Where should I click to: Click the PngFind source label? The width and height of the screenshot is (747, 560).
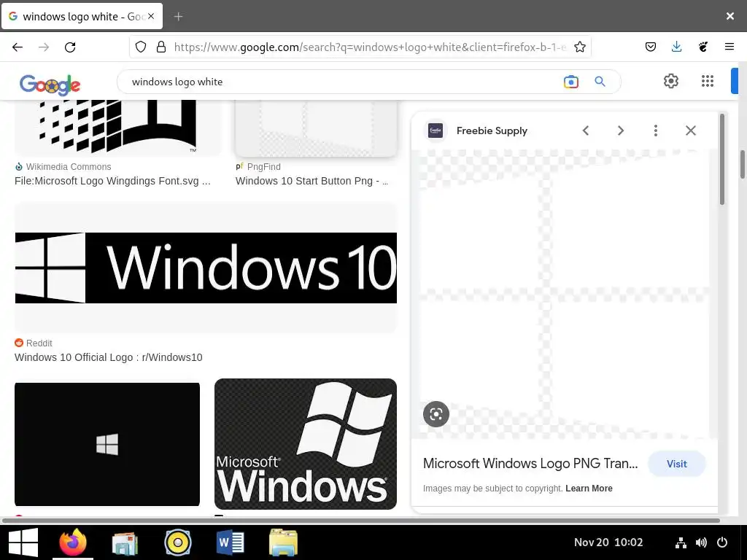click(x=263, y=167)
